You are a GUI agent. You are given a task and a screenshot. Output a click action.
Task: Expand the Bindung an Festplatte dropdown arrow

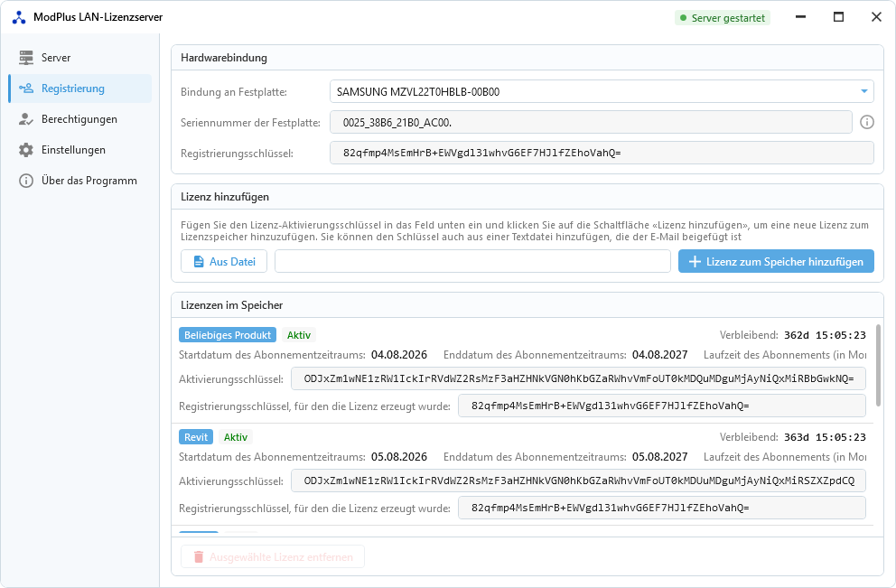click(864, 91)
